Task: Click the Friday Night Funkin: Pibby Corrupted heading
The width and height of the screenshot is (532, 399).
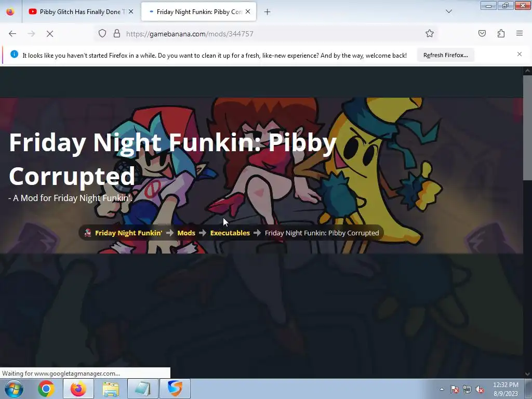Action: pyautogui.click(x=172, y=159)
